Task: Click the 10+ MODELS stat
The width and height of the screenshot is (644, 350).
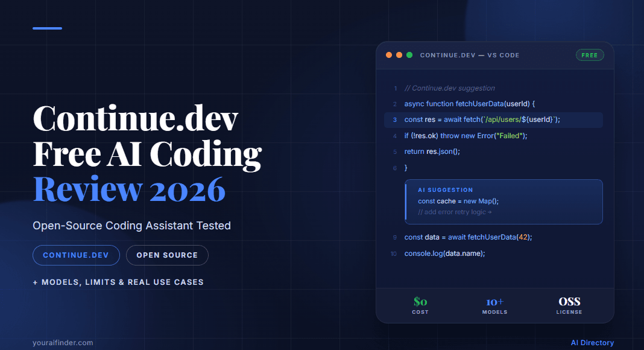Action: point(495,305)
